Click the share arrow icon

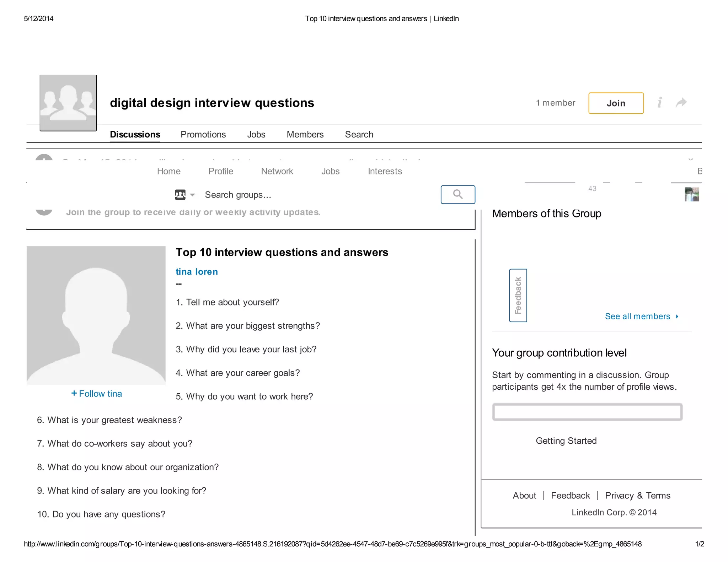click(x=681, y=103)
